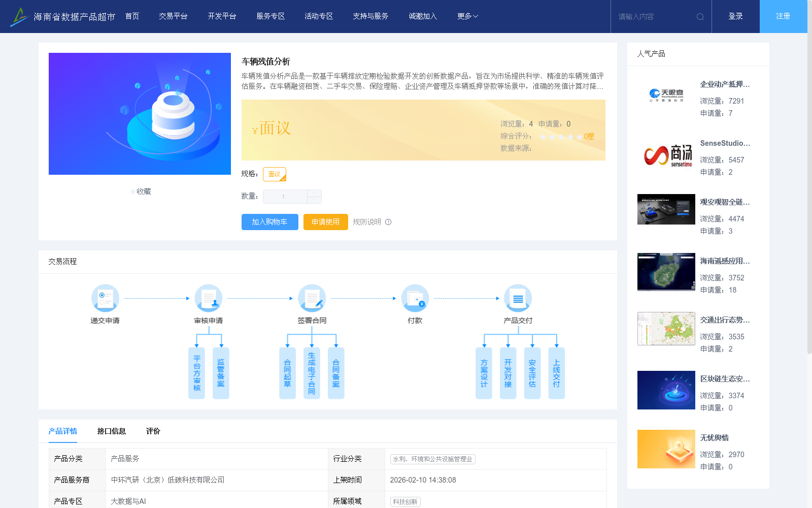Open the 观安观智全链 product thumbnail

(x=666, y=209)
